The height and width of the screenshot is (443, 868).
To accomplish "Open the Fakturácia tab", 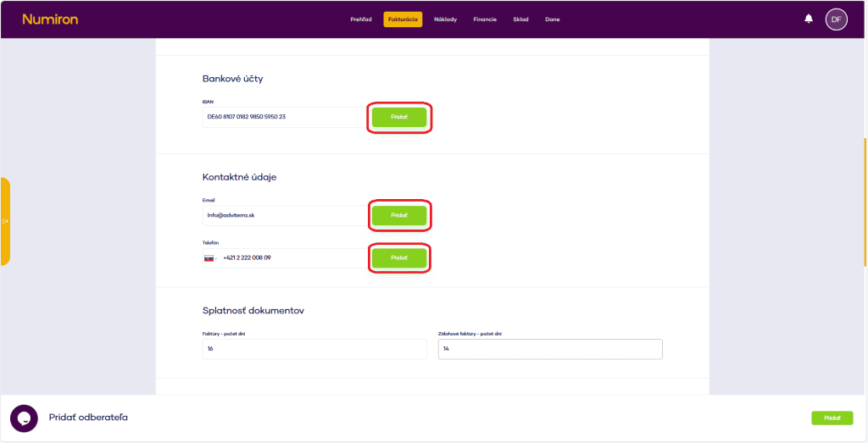I will (x=403, y=19).
